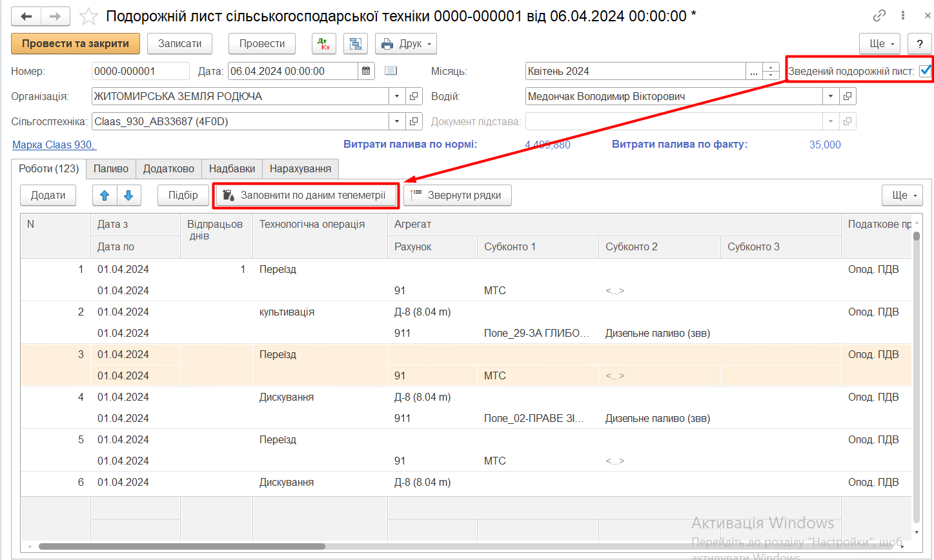Click Поле_02-ПРАВЕ ЗІ... subkonto cell

537,418
